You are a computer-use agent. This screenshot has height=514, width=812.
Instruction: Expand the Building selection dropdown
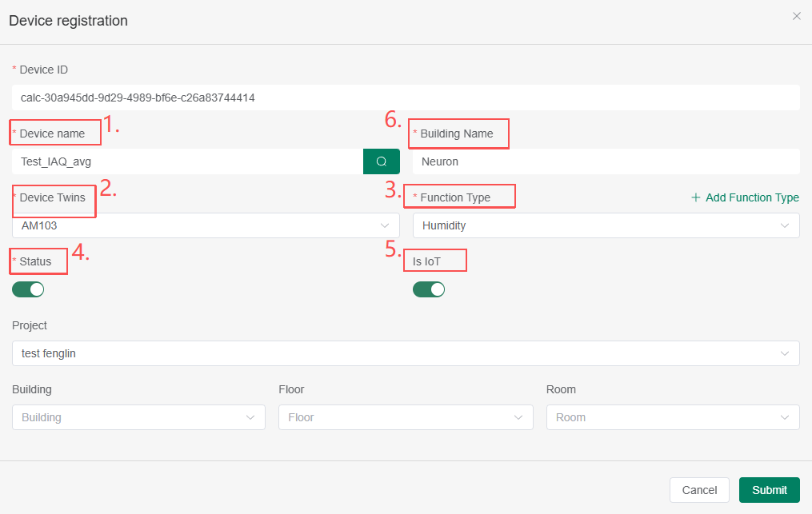(x=138, y=417)
